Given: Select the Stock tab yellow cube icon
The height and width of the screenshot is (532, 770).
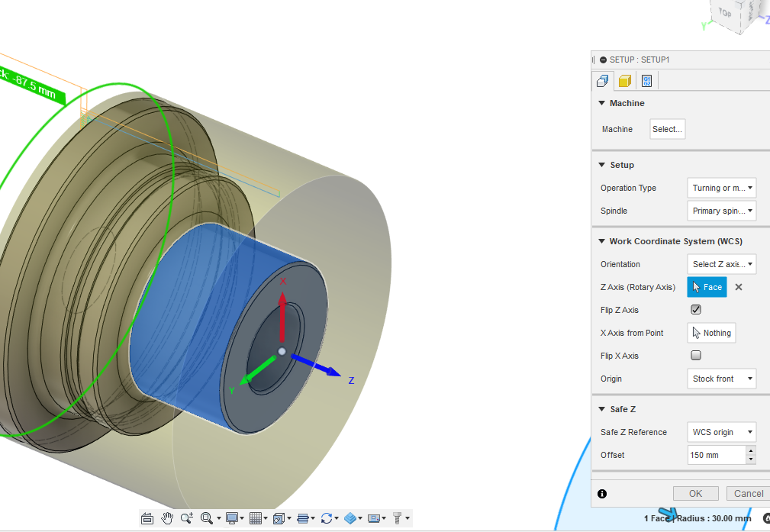Looking at the screenshot, I should (x=624, y=80).
